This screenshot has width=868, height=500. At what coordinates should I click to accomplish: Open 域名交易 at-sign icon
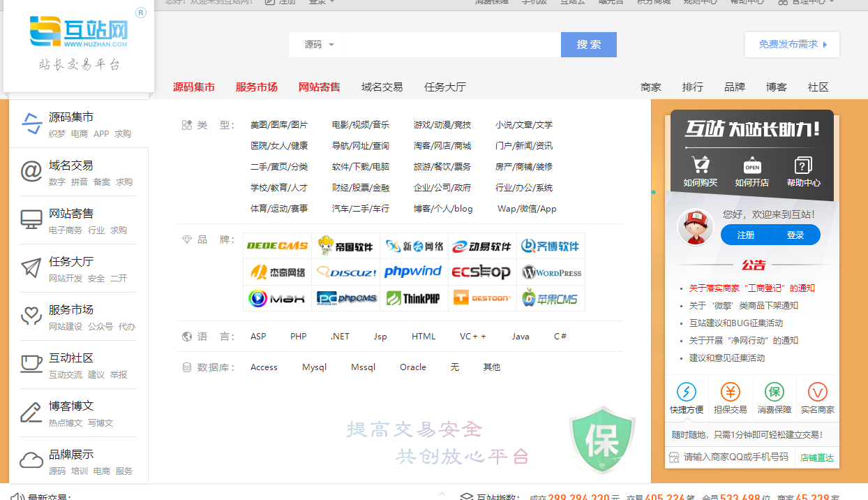31,171
